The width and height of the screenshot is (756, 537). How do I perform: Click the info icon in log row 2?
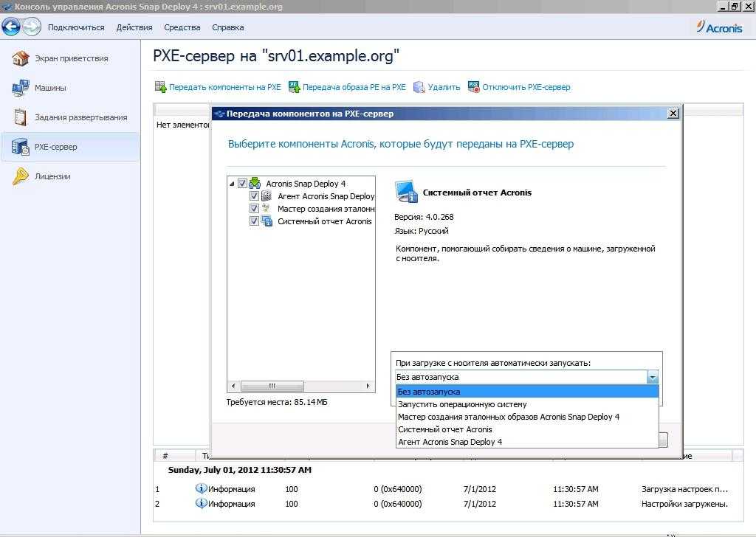(x=201, y=503)
